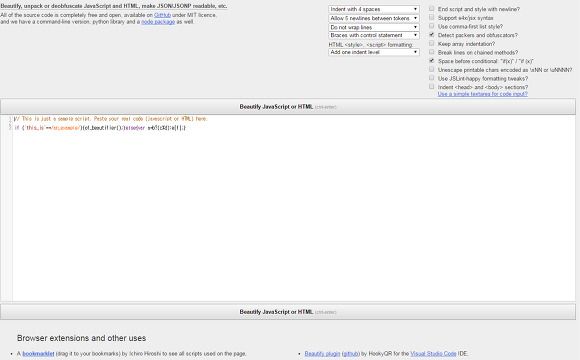Click 'Use a simple textarea for code input?' link
The height and width of the screenshot is (360, 580).
(483, 94)
